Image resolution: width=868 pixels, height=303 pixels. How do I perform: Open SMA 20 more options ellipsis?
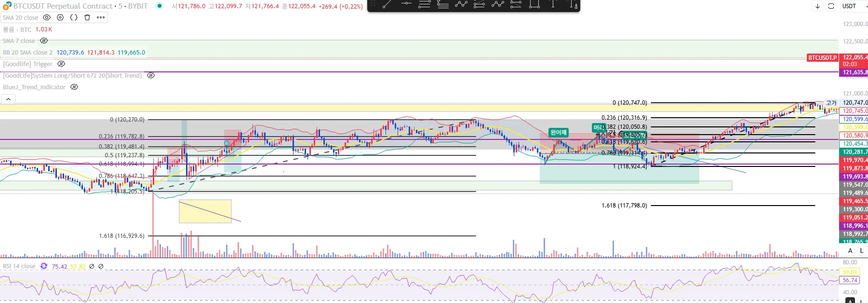point(101,17)
